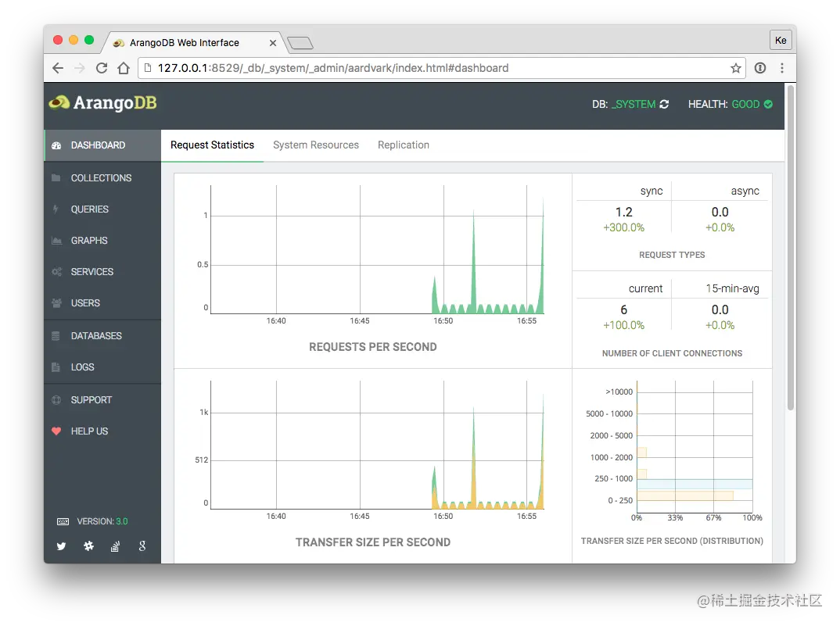Click Help Us in the sidebar

click(x=102, y=431)
